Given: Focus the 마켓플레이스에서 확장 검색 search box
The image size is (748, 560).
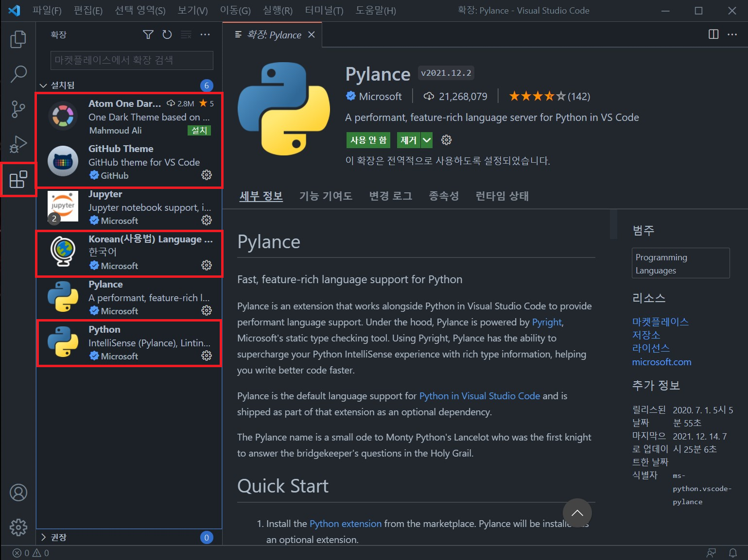Looking at the screenshot, I should [132, 60].
